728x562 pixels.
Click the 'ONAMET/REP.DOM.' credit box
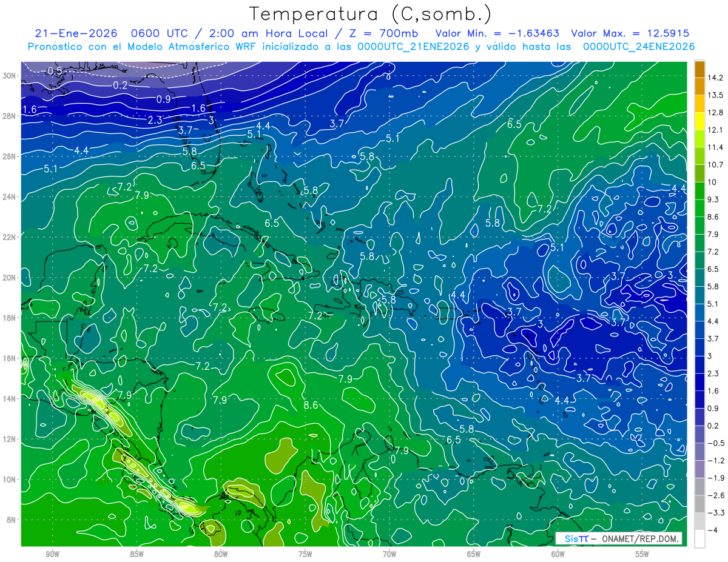pyautogui.click(x=618, y=538)
